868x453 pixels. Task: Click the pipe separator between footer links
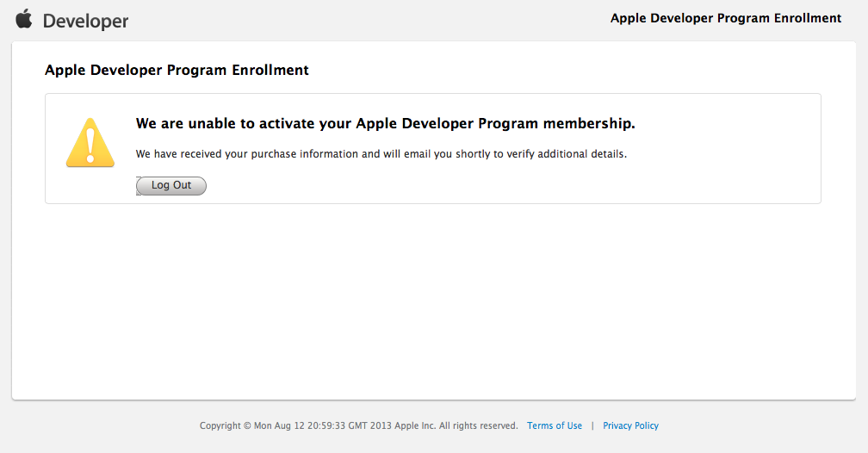point(592,425)
